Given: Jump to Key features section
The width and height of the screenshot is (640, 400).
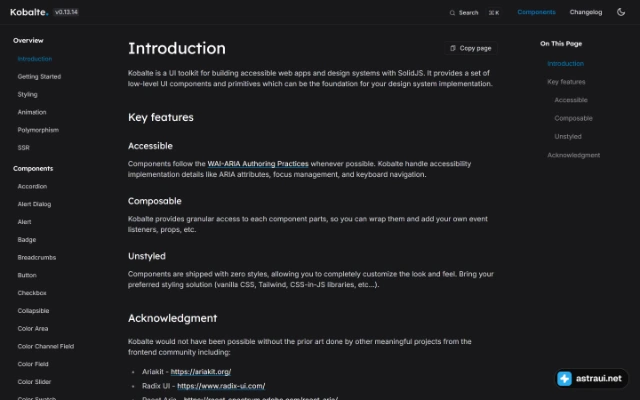Looking at the screenshot, I should (566, 82).
